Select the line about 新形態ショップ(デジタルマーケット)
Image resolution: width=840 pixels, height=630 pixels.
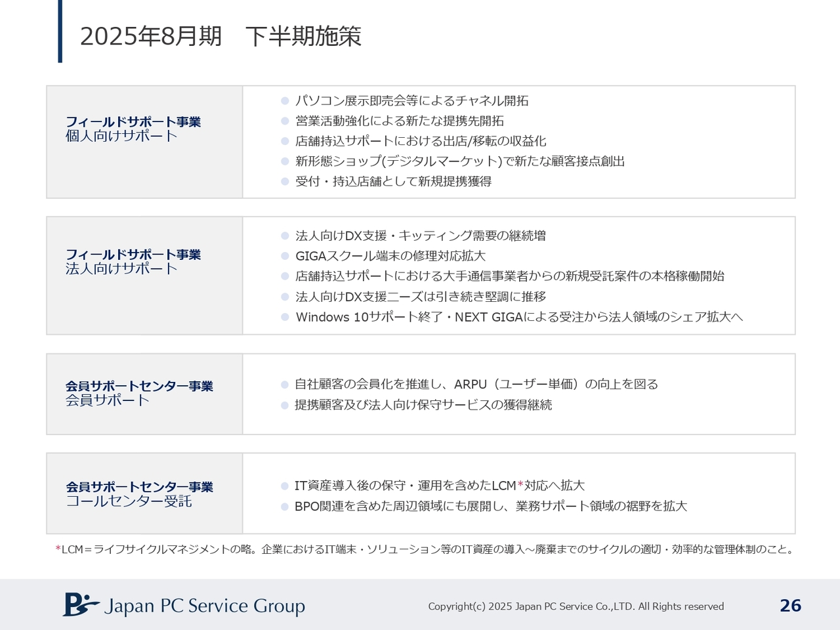click(x=459, y=161)
